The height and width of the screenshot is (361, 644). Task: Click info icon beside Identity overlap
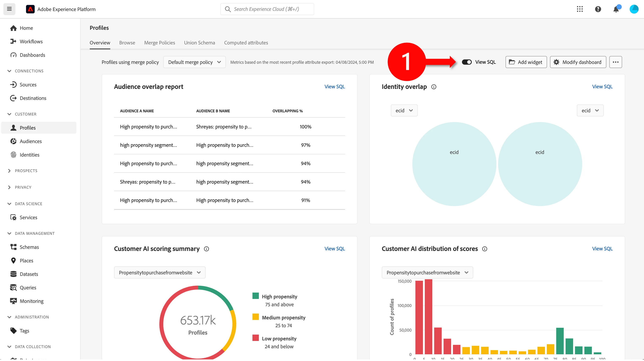(x=434, y=87)
